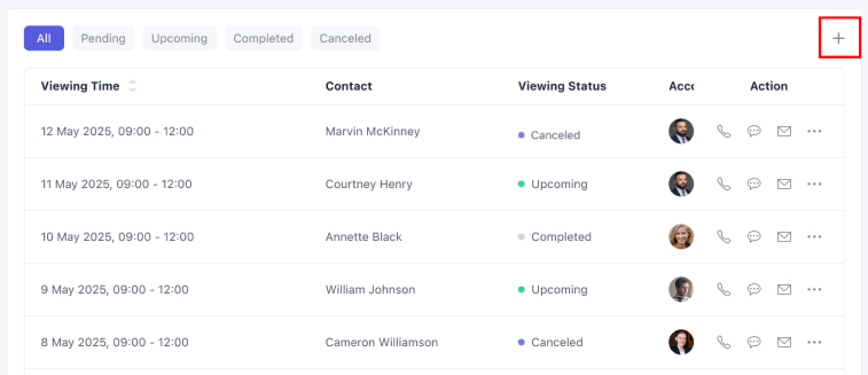Sort by Viewing Time column arrows

click(x=132, y=86)
